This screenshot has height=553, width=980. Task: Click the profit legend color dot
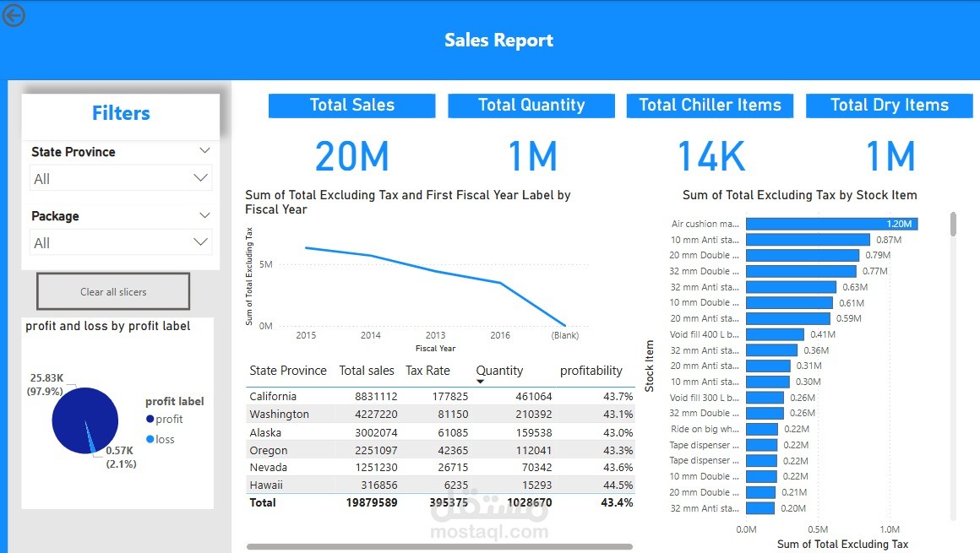point(150,419)
